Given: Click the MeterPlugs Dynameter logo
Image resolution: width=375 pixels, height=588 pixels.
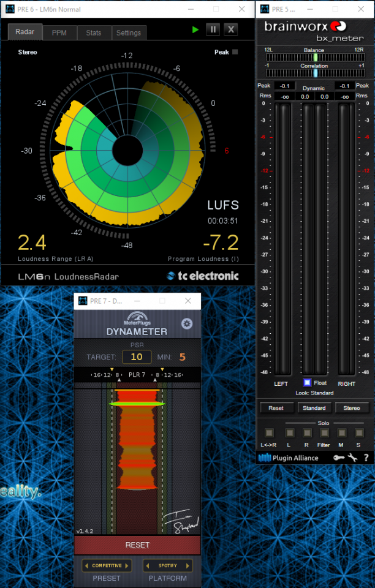Looking at the screenshot, I should pyautogui.click(x=137, y=324).
